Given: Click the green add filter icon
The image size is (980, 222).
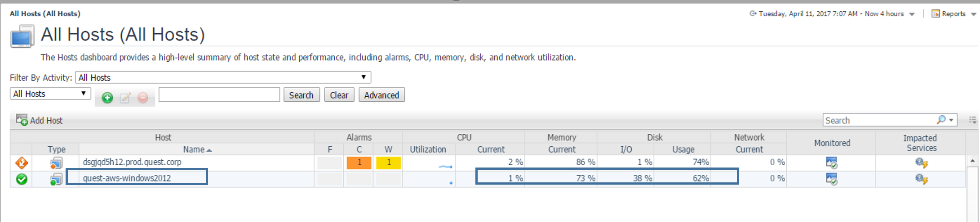Looking at the screenshot, I should coord(107,97).
